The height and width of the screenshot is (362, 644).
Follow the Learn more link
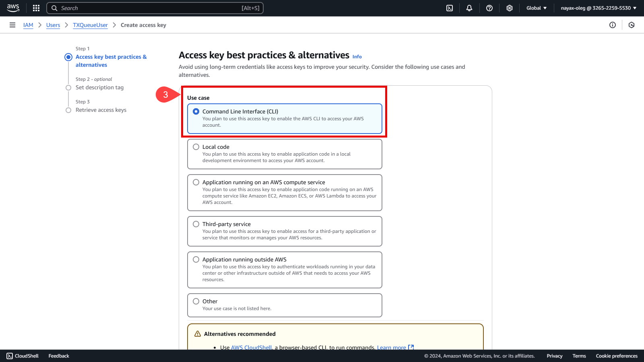click(392, 347)
